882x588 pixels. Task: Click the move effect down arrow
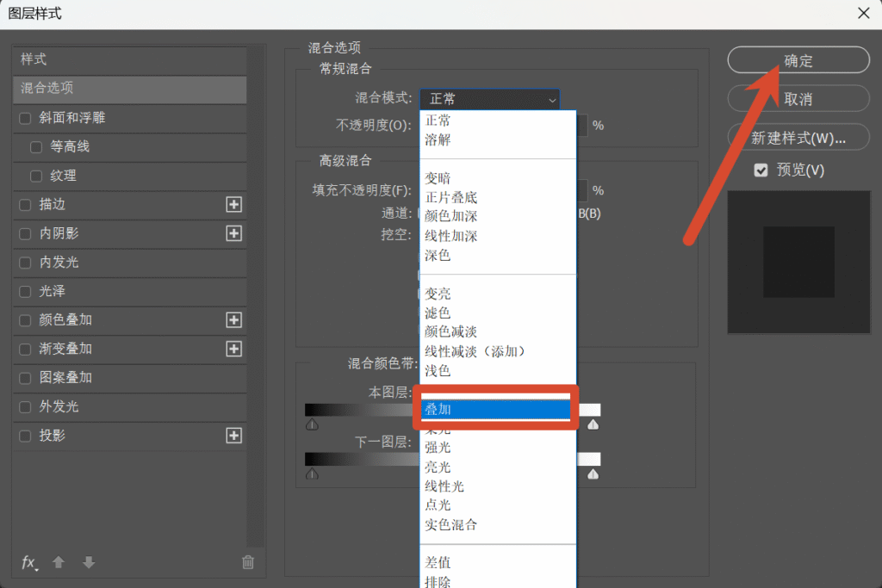click(x=89, y=562)
